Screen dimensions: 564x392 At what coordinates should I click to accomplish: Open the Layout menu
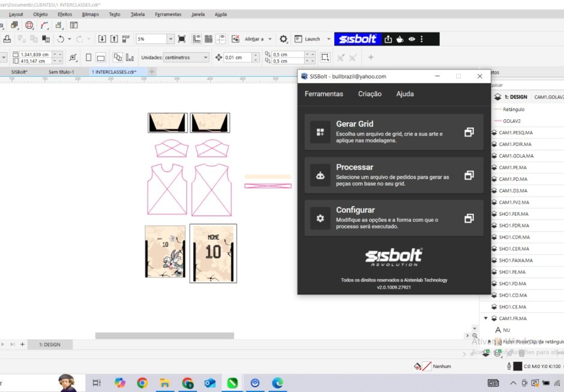pos(16,14)
